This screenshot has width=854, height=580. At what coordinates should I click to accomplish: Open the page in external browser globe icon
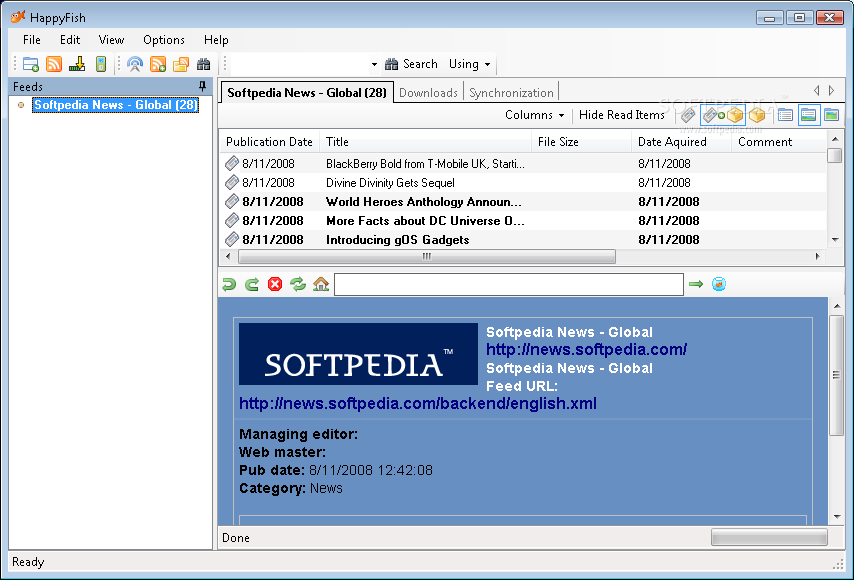coord(719,284)
